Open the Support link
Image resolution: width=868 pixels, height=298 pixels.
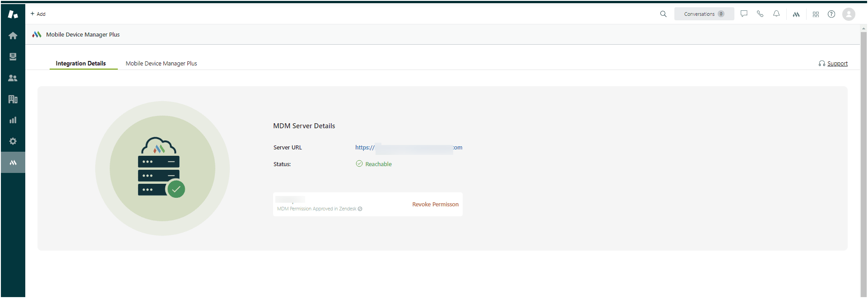[x=837, y=64]
